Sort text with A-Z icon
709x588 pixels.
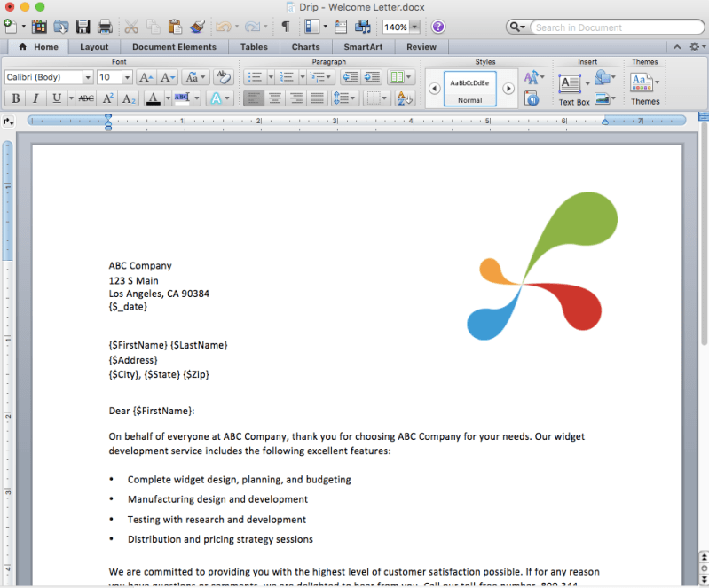tap(404, 98)
